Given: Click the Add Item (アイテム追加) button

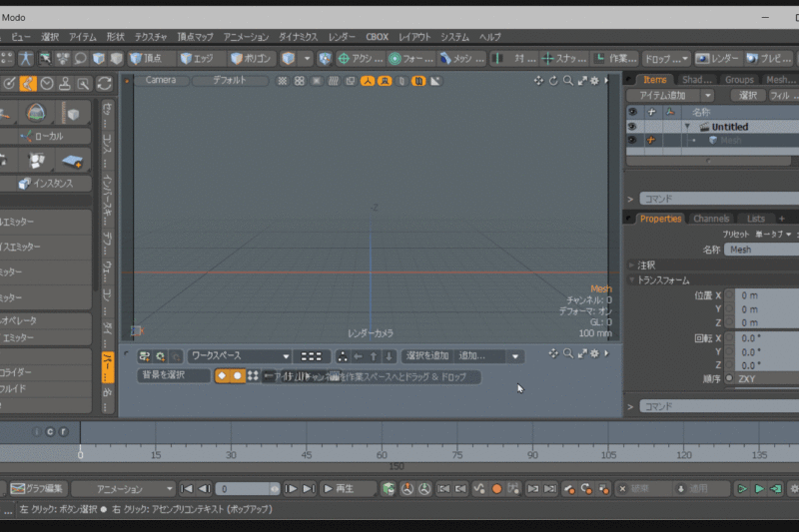Looking at the screenshot, I should (662, 95).
